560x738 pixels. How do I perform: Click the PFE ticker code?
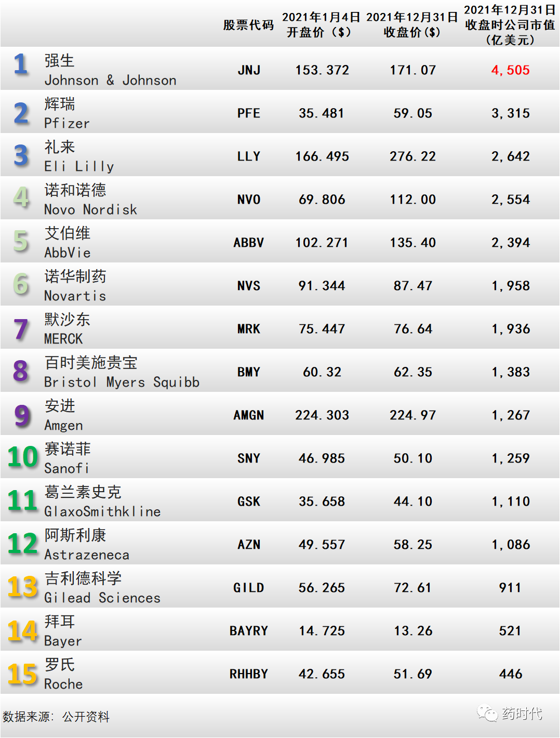tap(249, 113)
